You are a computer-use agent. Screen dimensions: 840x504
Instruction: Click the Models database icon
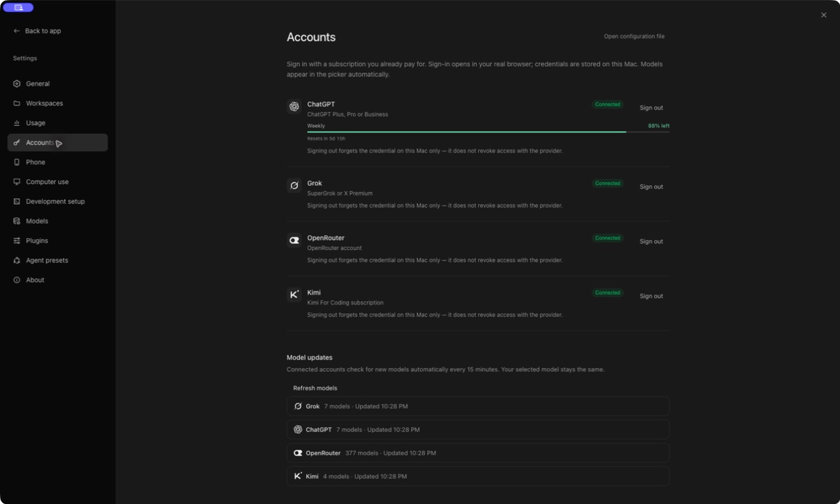[17, 221]
